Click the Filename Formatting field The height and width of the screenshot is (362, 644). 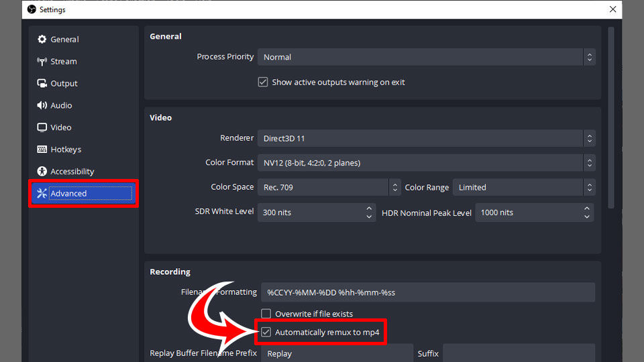click(428, 292)
